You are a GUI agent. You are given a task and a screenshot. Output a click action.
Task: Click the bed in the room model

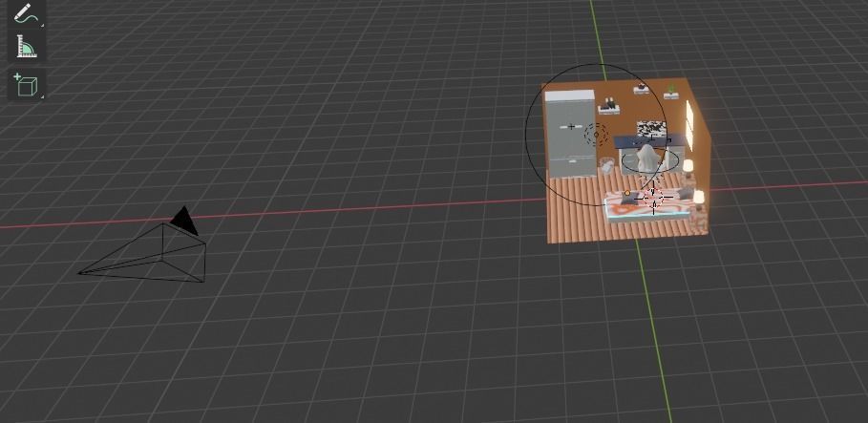pyautogui.click(x=648, y=203)
